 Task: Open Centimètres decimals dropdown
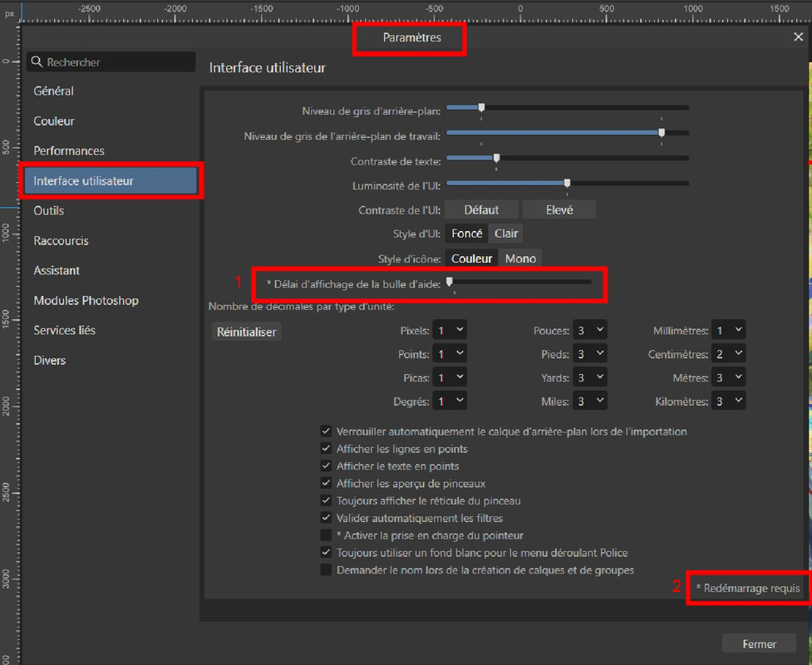(729, 354)
